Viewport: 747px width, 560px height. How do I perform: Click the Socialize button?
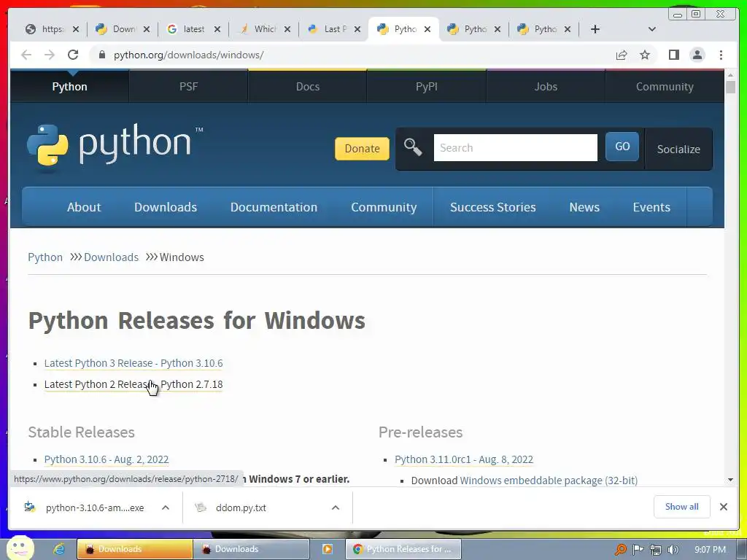click(x=678, y=149)
